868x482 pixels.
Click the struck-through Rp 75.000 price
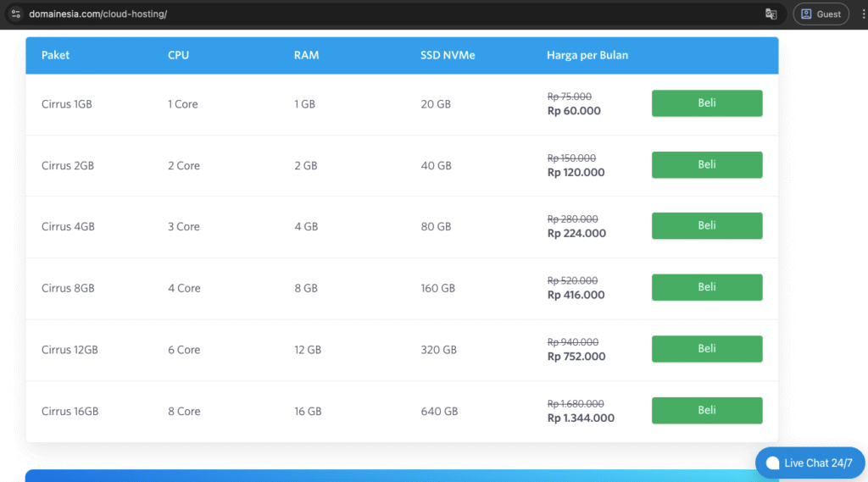point(569,97)
